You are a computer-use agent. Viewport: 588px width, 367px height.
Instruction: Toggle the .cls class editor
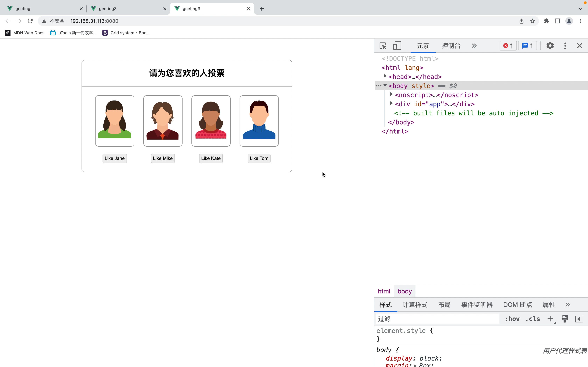pyautogui.click(x=532, y=318)
